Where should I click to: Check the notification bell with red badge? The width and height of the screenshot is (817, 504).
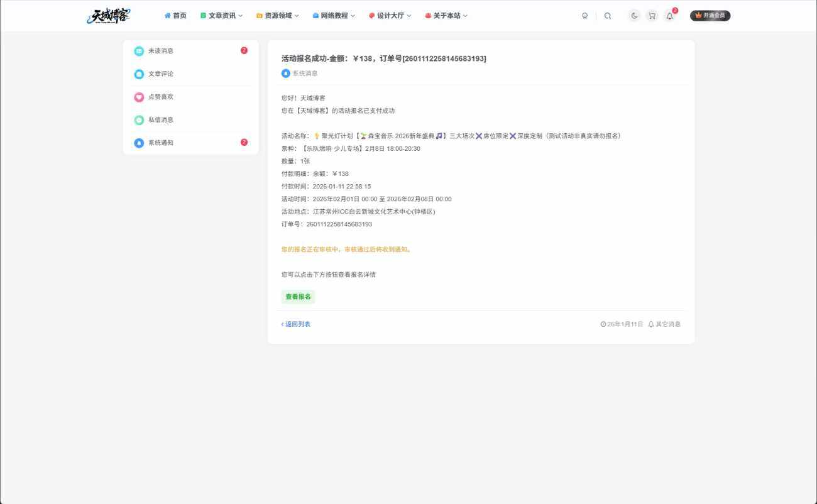669,16
